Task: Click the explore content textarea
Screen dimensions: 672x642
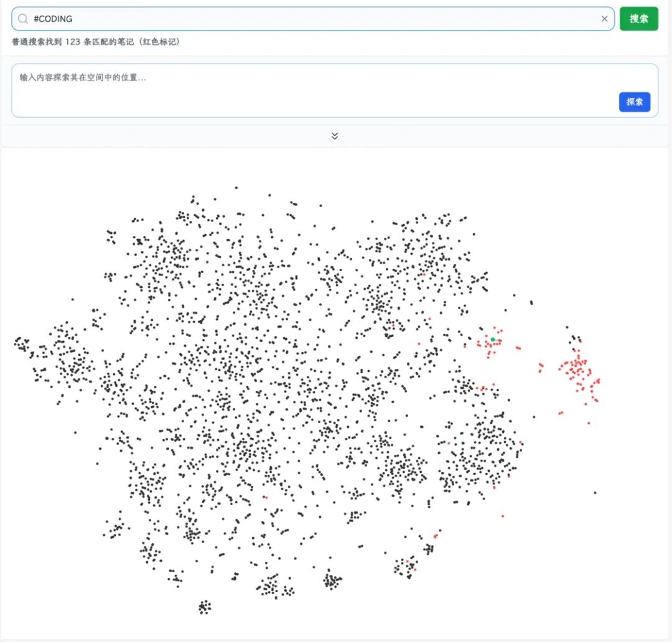Action: point(334,90)
